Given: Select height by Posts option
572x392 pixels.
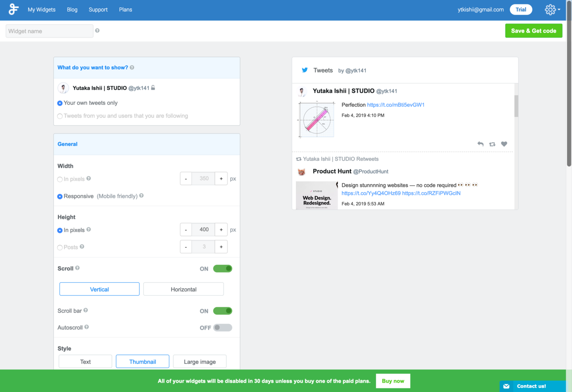Looking at the screenshot, I should click(60, 247).
